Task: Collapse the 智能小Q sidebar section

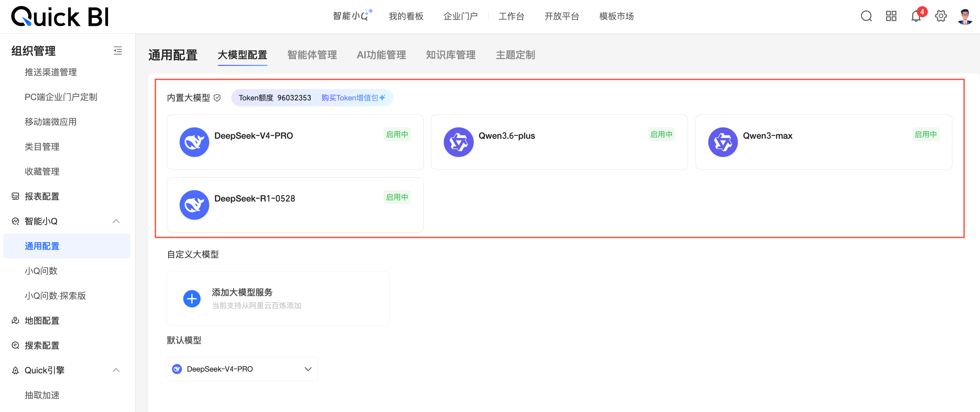Action: 116,221
